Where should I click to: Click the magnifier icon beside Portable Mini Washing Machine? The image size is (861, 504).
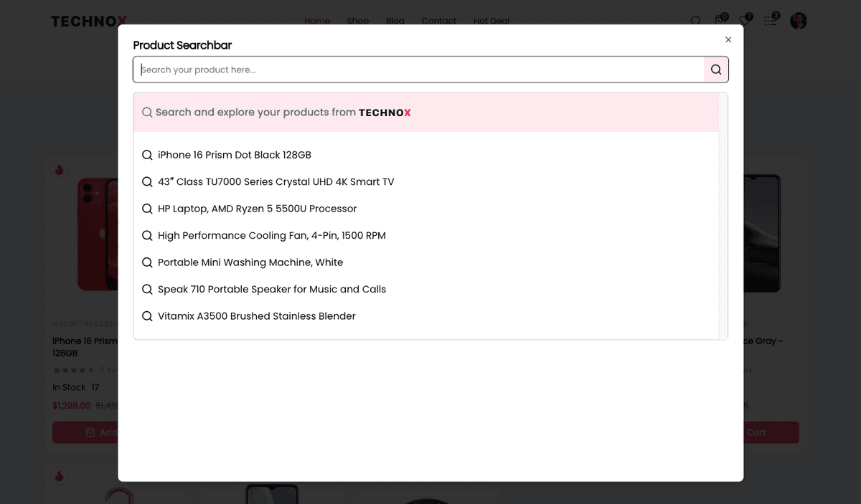point(147,262)
